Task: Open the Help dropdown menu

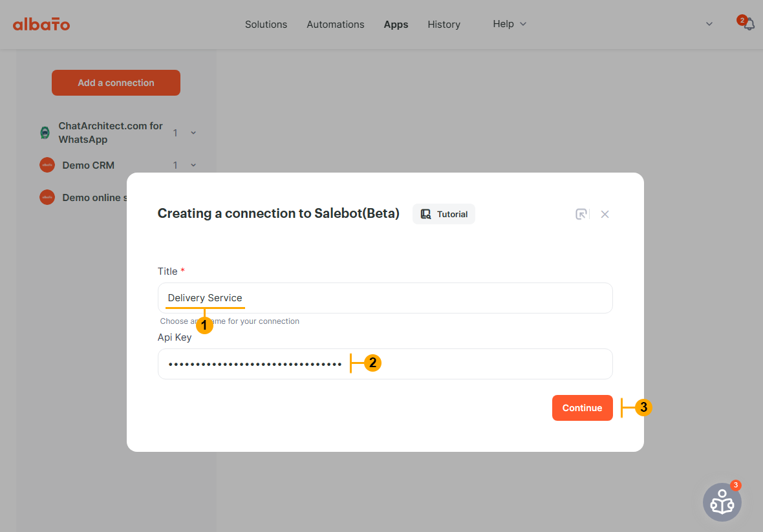Action: click(510, 24)
